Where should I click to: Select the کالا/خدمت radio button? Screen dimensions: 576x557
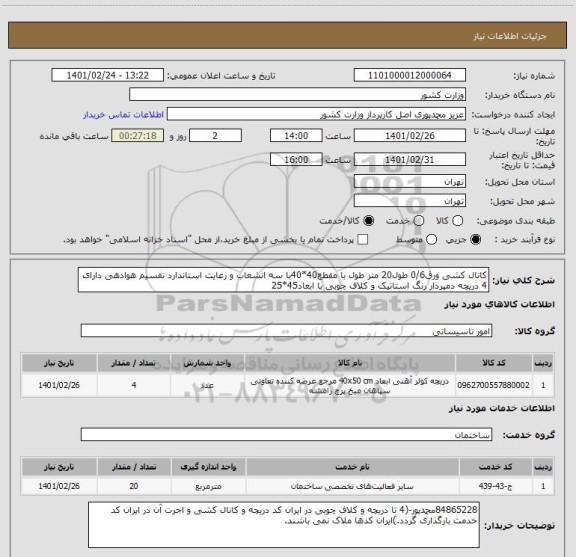click(368, 220)
